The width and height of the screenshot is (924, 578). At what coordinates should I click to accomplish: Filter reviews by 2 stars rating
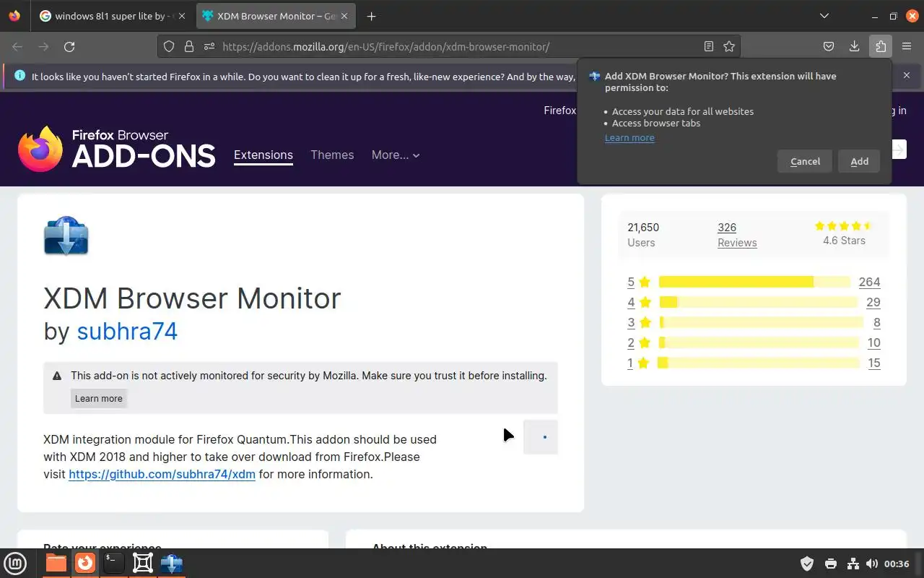click(x=639, y=342)
